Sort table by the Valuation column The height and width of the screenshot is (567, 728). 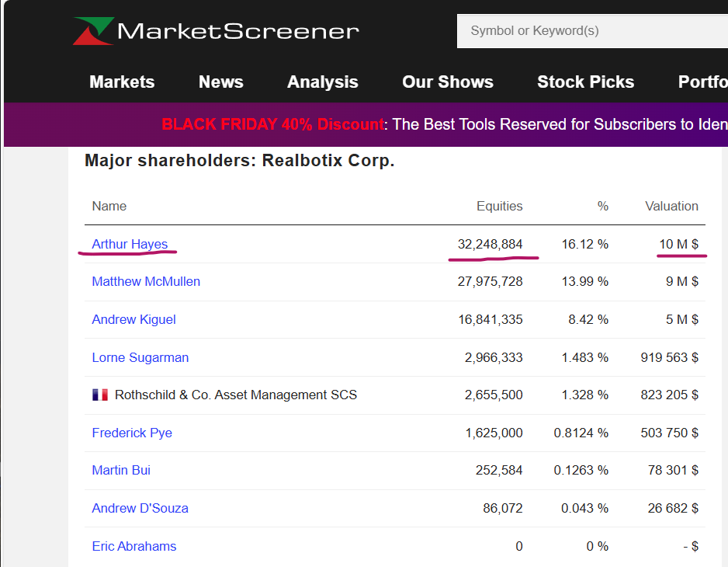(x=671, y=206)
